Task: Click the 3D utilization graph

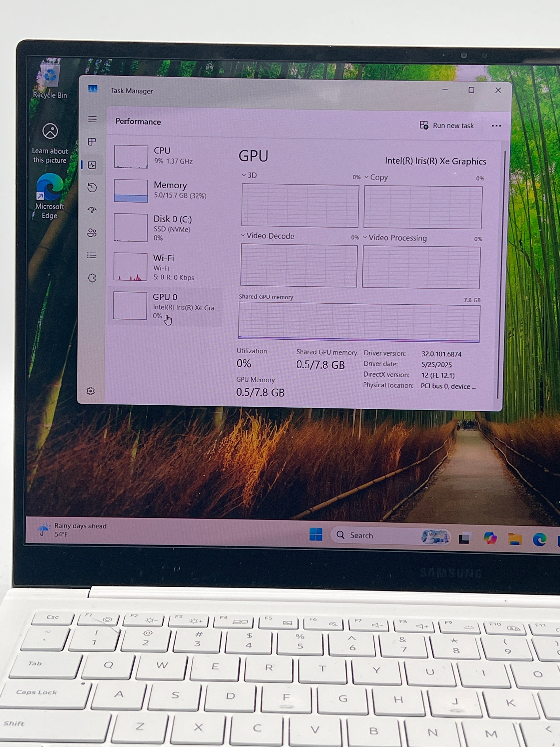Action: click(x=300, y=205)
